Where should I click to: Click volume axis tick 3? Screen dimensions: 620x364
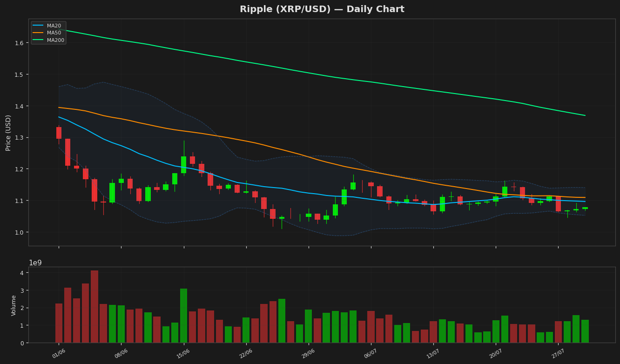(22, 290)
